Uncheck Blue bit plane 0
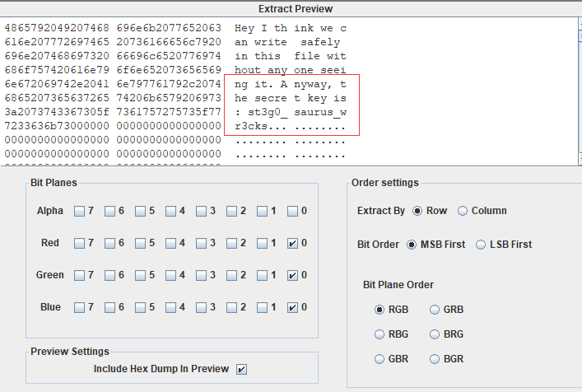This screenshot has width=582, height=392. coord(292,307)
